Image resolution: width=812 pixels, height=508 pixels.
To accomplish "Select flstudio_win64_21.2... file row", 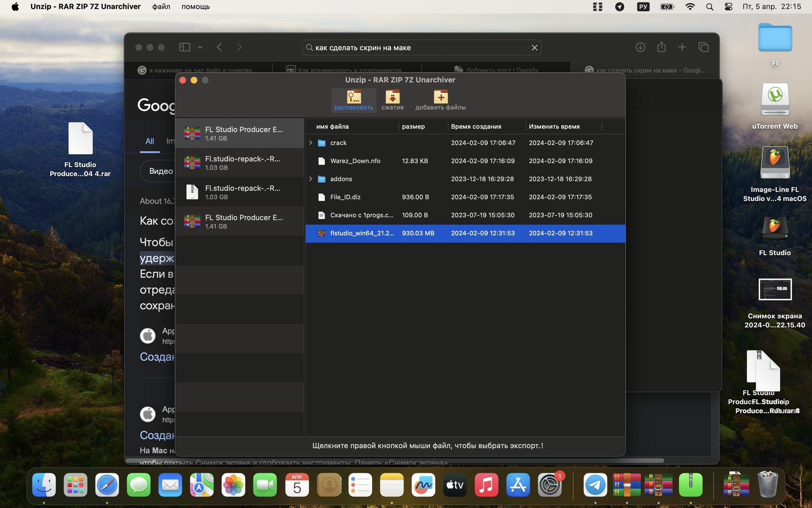I will coord(465,233).
